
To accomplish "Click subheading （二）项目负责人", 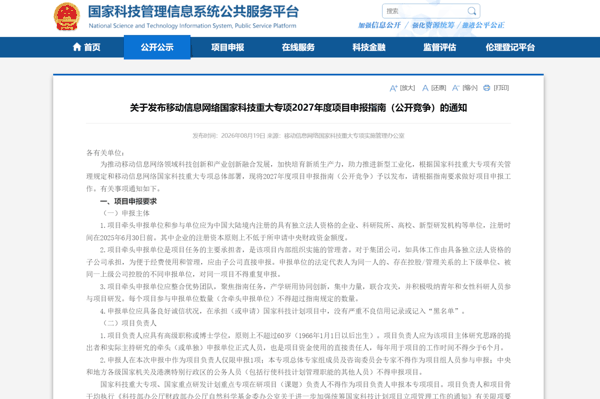I will pos(129,323).
